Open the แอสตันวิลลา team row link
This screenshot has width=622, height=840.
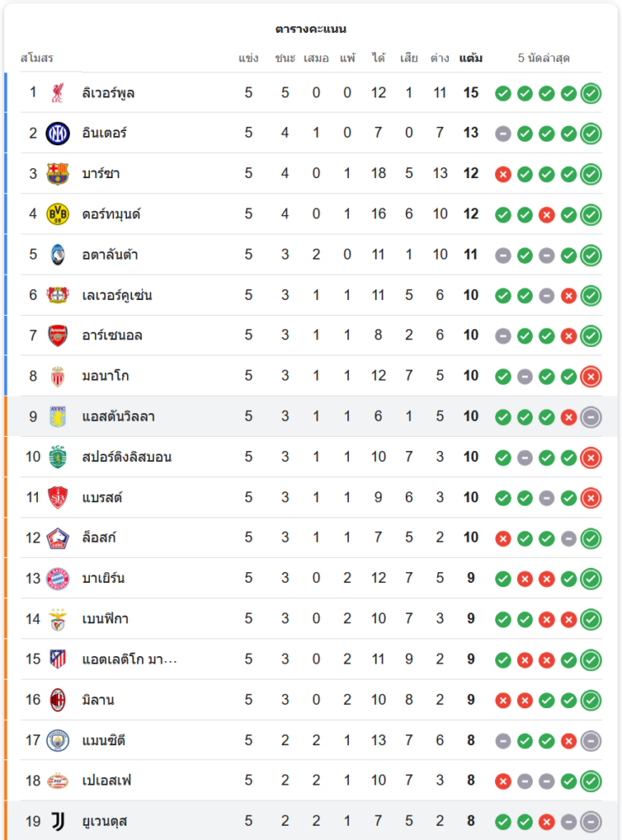pos(119,417)
